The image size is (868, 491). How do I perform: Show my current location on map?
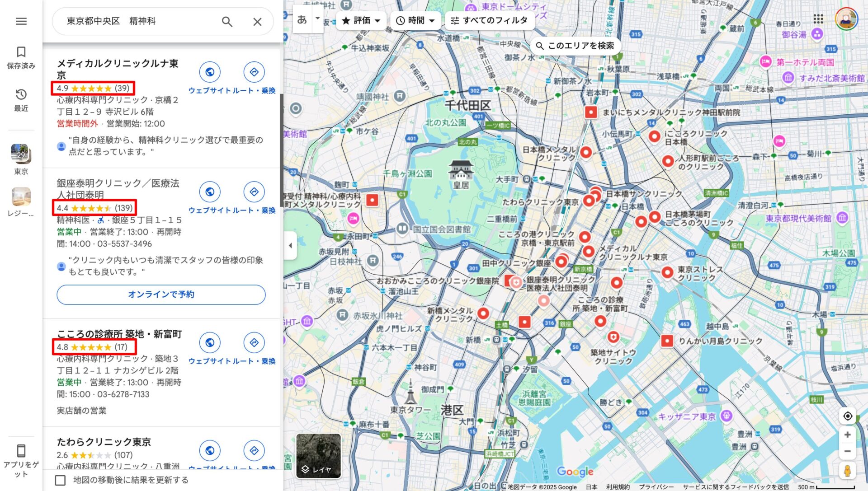click(x=848, y=416)
